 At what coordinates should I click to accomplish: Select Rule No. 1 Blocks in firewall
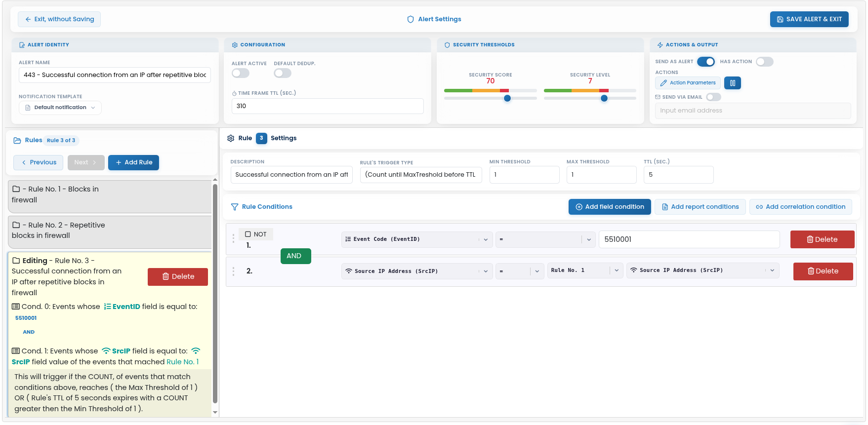coord(110,196)
